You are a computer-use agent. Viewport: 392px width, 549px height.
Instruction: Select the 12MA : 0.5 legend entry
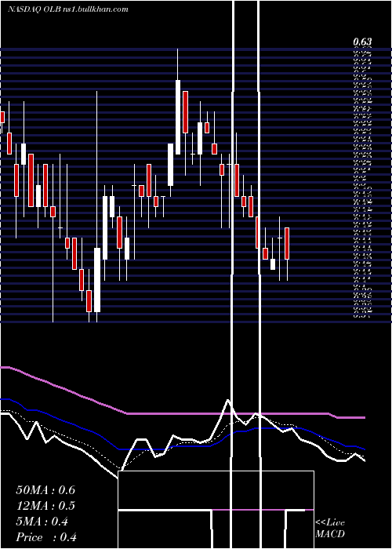point(45,506)
